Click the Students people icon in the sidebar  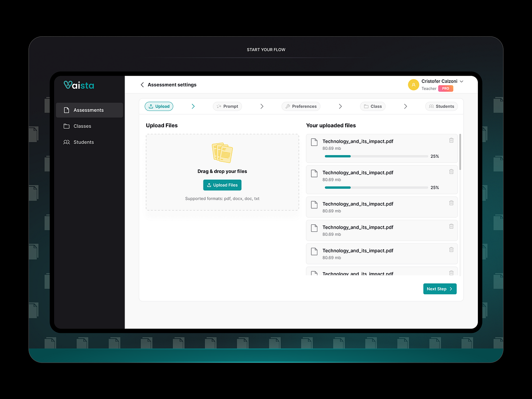(x=66, y=142)
